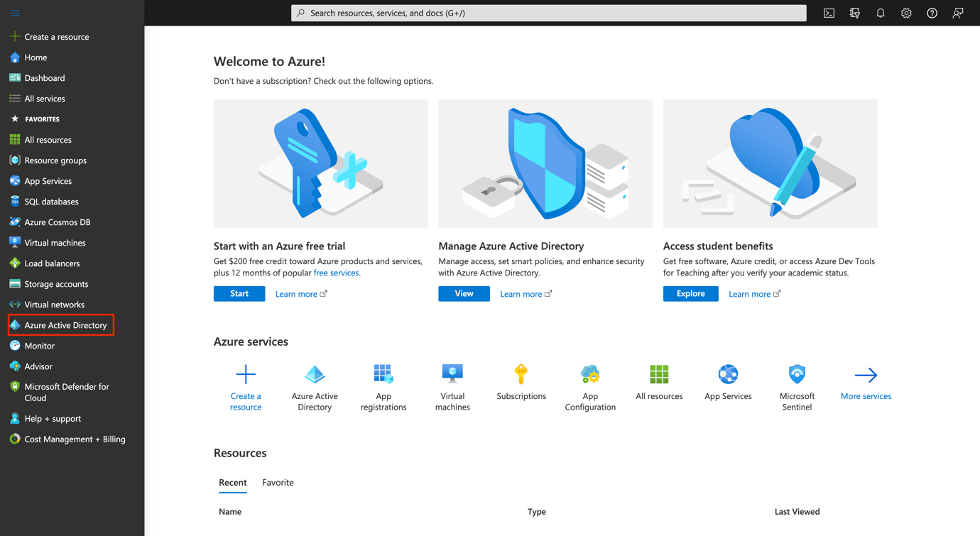Focus the Search resources, services, and docs field
980x536 pixels.
549,13
